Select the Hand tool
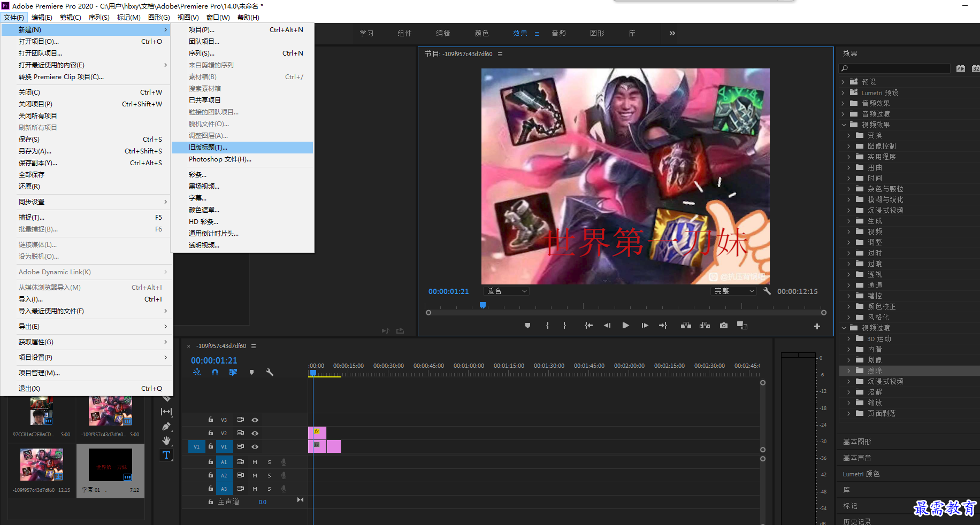980x525 pixels. 166,441
